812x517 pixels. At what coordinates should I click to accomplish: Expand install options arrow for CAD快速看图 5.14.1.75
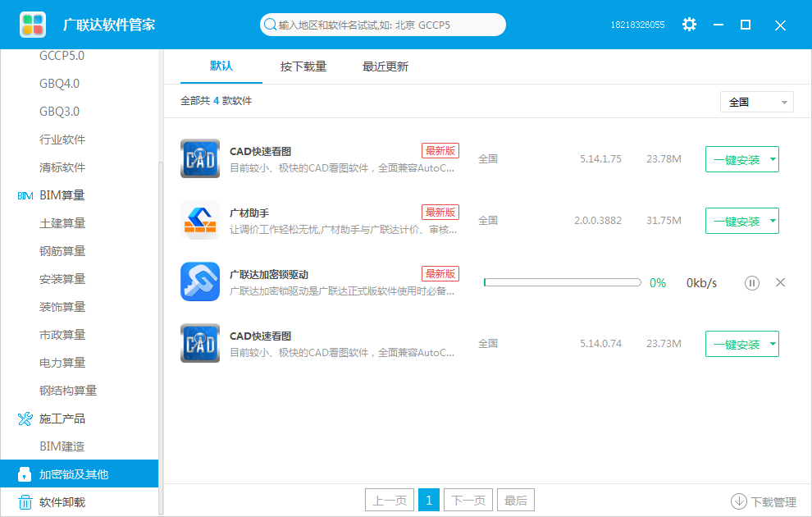pos(773,159)
